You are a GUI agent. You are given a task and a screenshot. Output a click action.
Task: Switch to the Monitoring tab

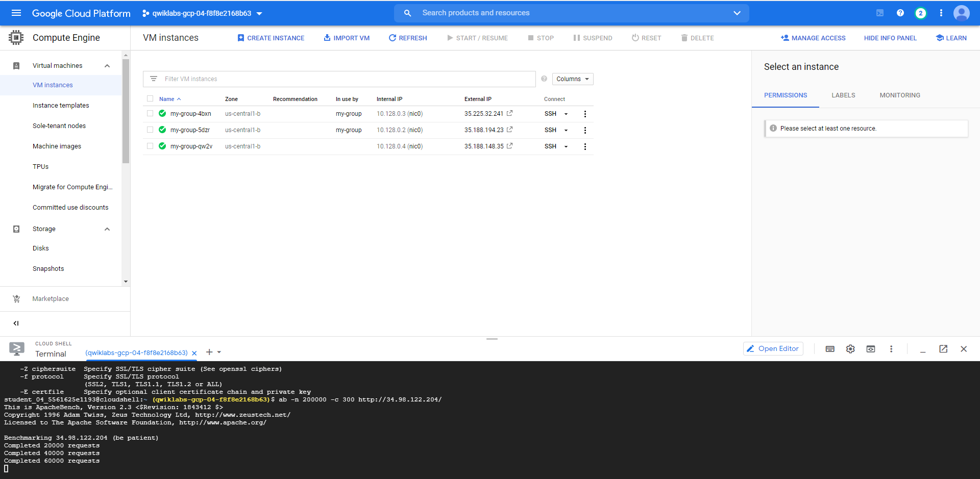900,95
